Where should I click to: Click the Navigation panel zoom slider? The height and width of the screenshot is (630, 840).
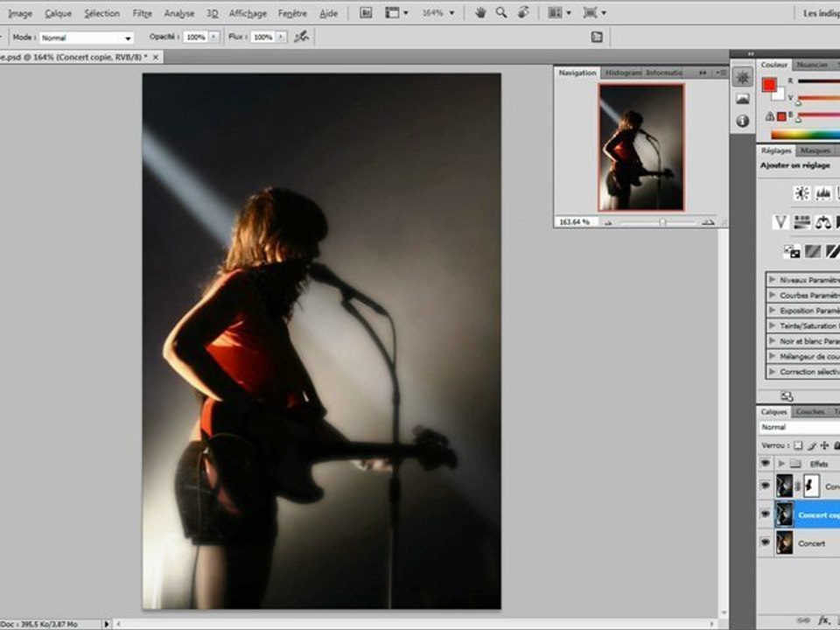662,222
